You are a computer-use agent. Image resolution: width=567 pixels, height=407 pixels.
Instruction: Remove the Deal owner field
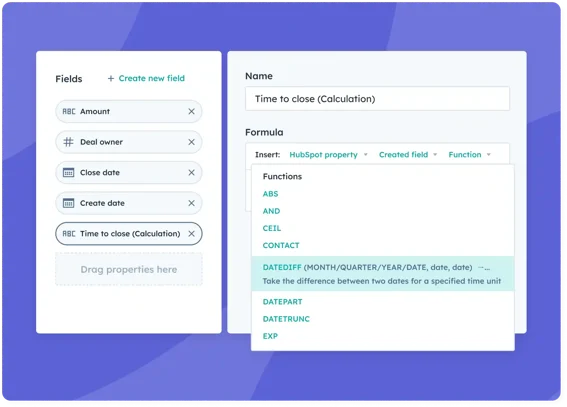pyautogui.click(x=191, y=142)
